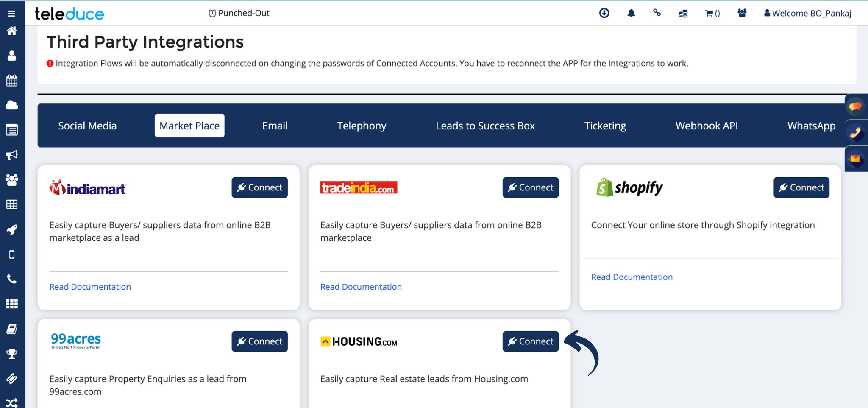Screen dimensions: 868x408
Task: Open the apps grid sidebar icon
Action: (12, 304)
